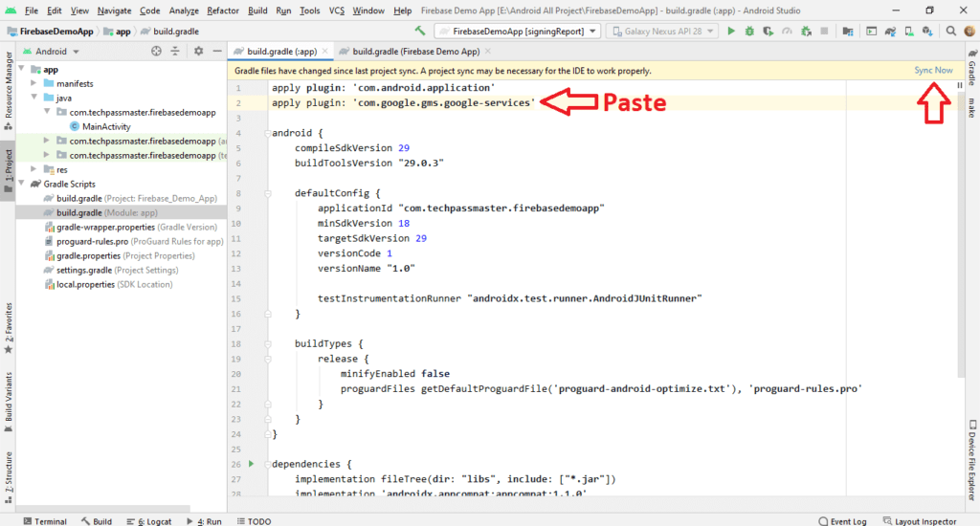The height and width of the screenshot is (526, 980).
Task: Click the locate file target icon in Project panel
Action: point(156,52)
